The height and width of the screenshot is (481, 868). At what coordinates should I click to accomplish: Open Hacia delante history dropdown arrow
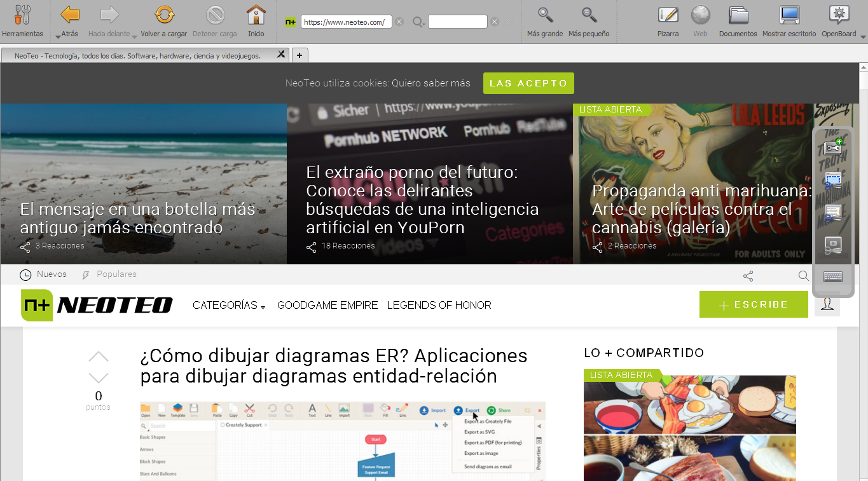coord(134,36)
